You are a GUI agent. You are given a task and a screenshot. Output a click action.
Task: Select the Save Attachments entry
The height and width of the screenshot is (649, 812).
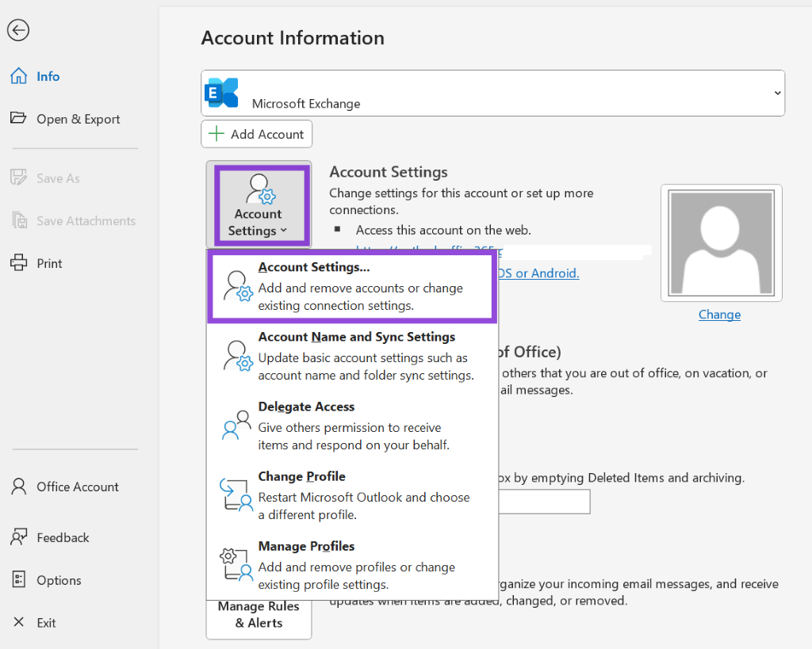click(x=86, y=221)
